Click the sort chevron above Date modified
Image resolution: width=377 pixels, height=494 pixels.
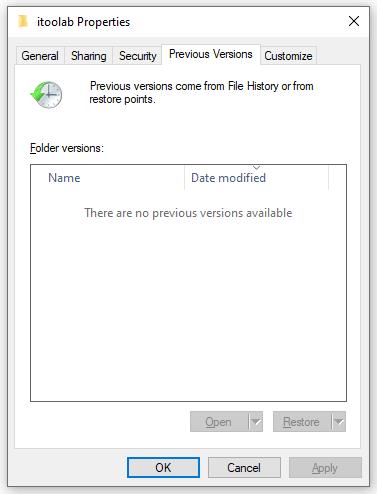click(256, 167)
